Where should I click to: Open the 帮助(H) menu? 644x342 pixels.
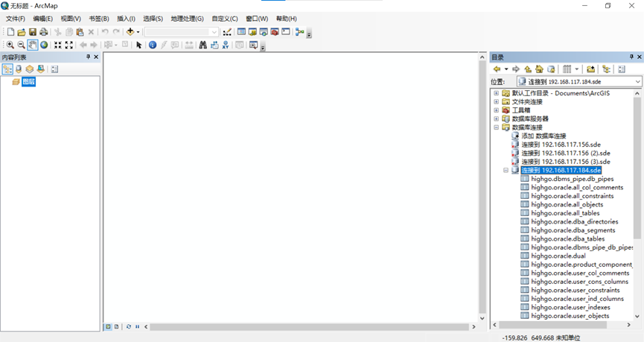click(x=287, y=19)
